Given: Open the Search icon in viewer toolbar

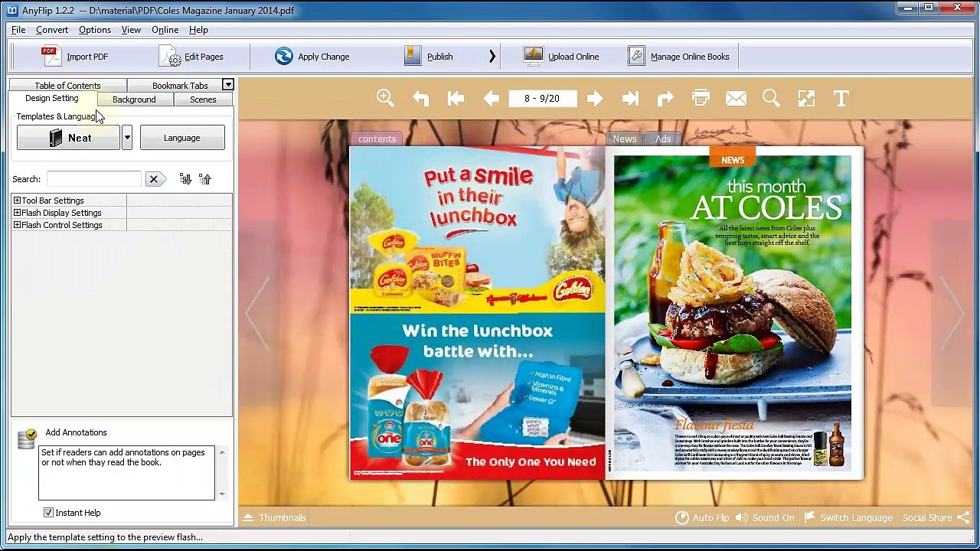Looking at the screenshot, I should click(771, 98).
